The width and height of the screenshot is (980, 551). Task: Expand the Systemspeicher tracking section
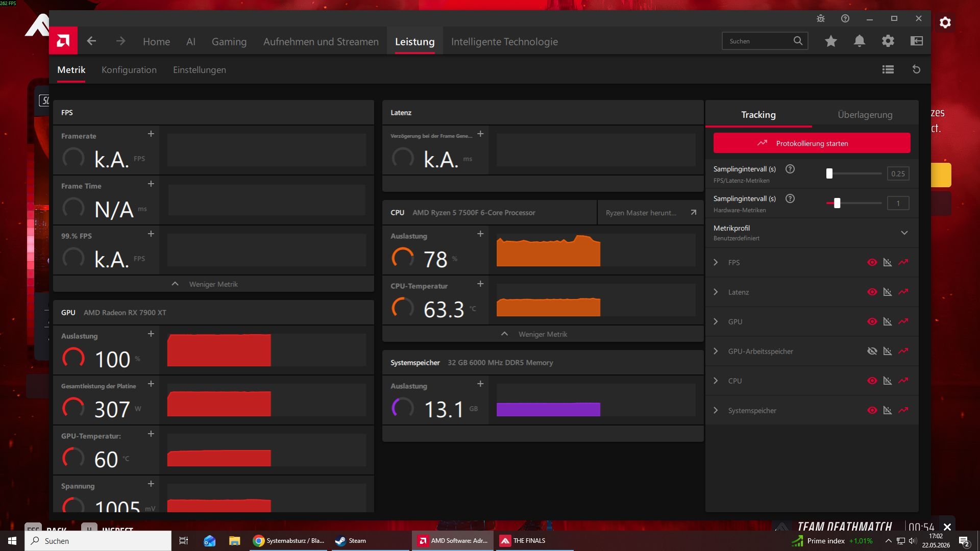pos(716,410)
